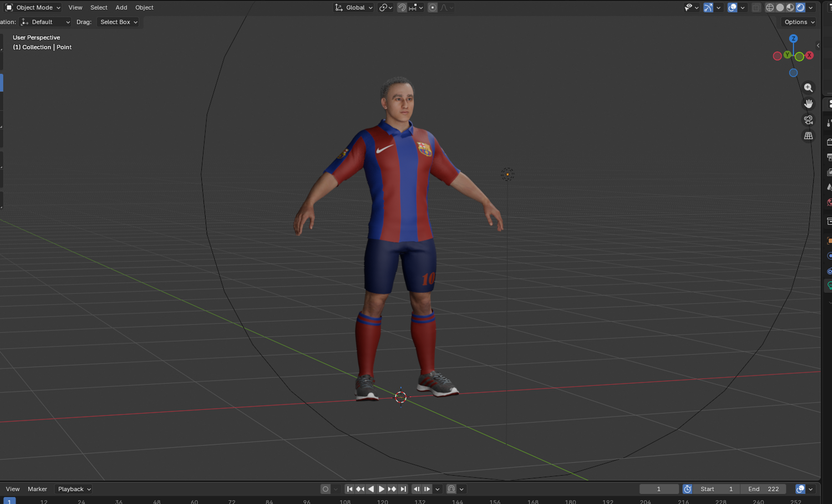The width and height of the screenshot is (832, 504).
Task: Switch to material preview shading
Action: tap(790, 8)
